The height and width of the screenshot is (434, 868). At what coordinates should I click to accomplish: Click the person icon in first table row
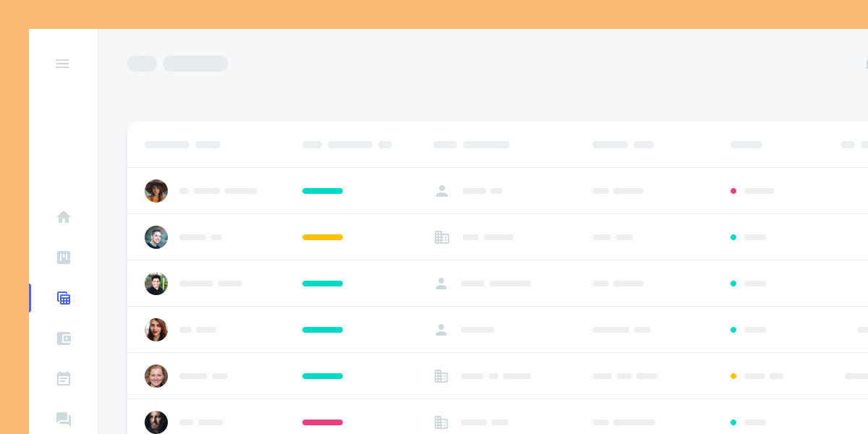pos(442,191)
